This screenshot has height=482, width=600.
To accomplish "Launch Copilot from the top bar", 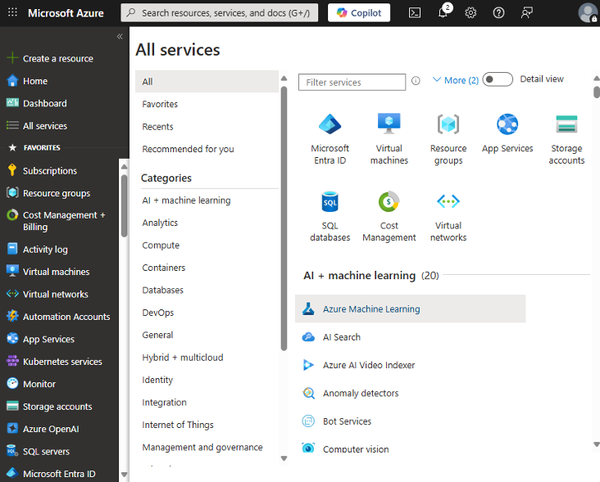I will (359, 13).
